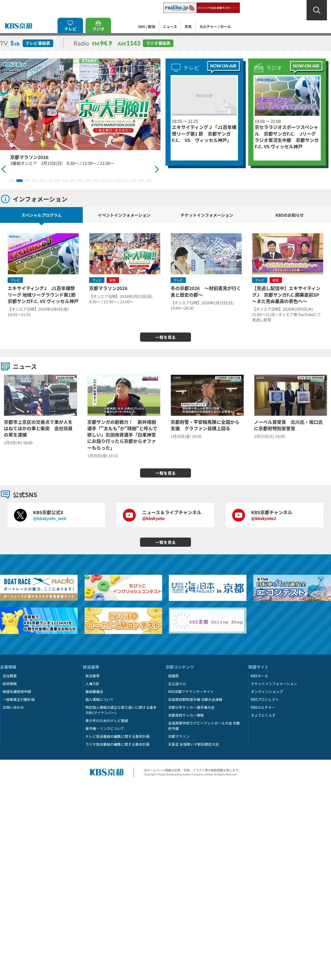Select the ラジオ green tab
This screenshot has height=980, width=331.
(x=98, y=25)
